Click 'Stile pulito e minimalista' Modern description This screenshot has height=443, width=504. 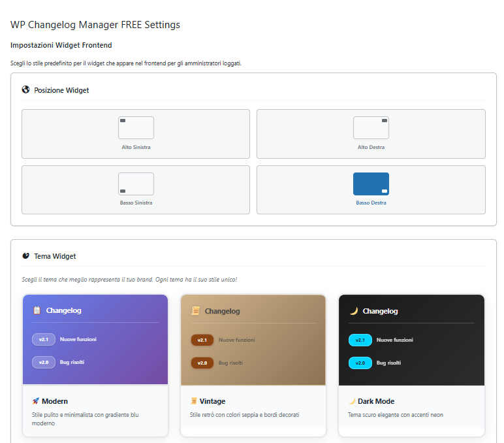[x=85, y=419]
